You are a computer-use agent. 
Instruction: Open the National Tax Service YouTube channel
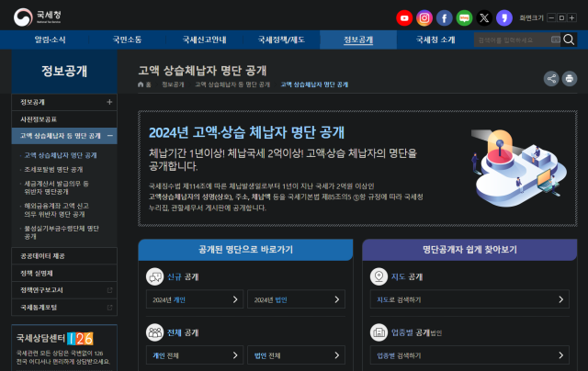(x=404, y=18)
